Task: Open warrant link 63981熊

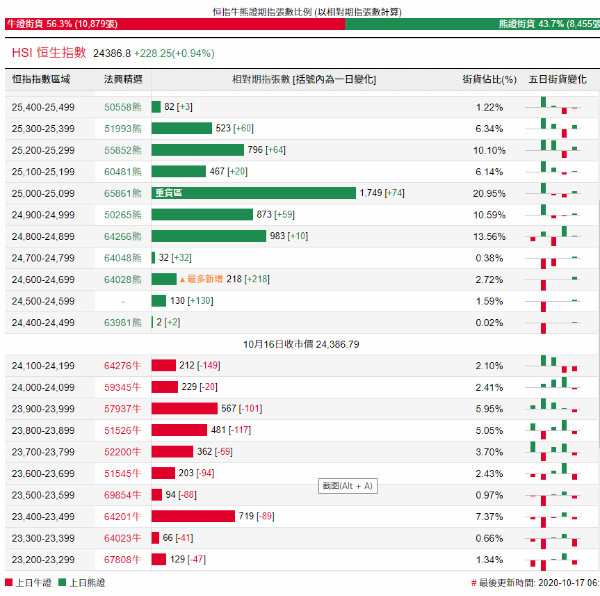Action: (x=122, y=323)
